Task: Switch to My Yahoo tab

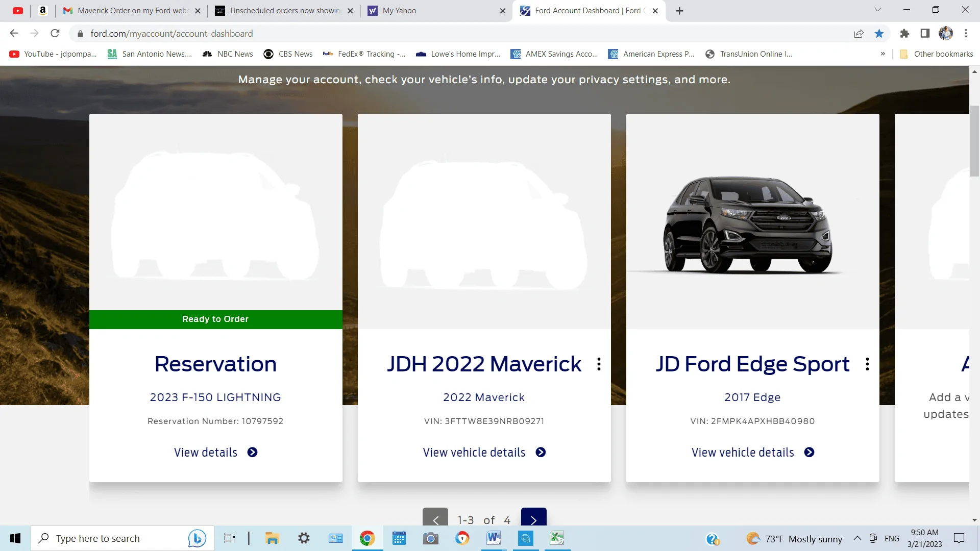Action: coord(436,11)
